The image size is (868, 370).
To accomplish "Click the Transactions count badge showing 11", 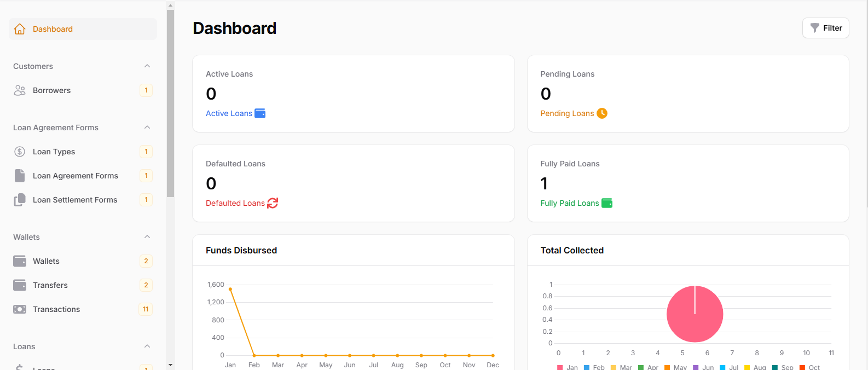I will tap(146, 309).
